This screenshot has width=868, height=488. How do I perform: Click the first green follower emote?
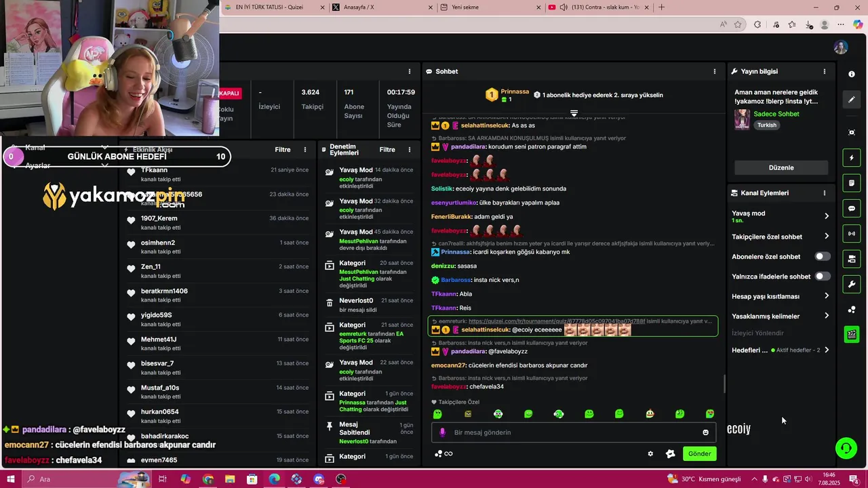(x=437, y=413)
